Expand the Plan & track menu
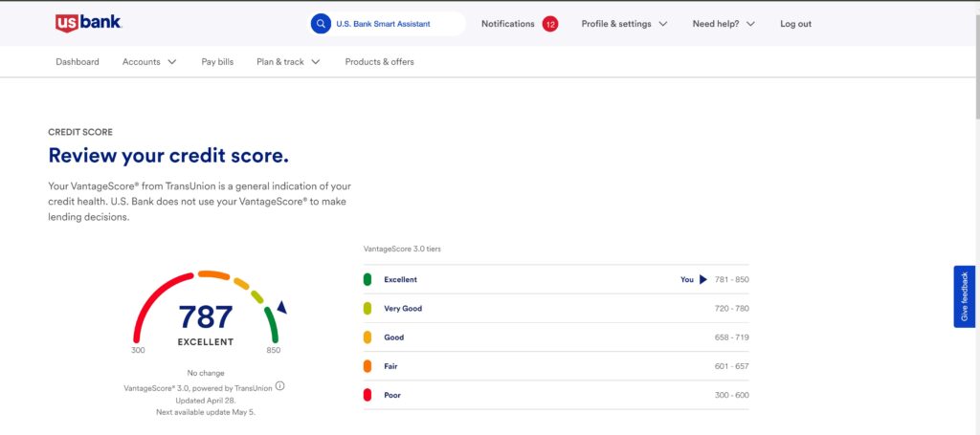 [287, 62]
